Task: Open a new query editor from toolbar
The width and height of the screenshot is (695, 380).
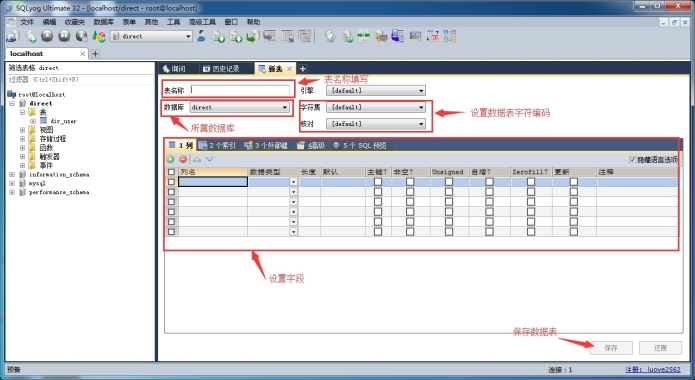Action: 31,36
